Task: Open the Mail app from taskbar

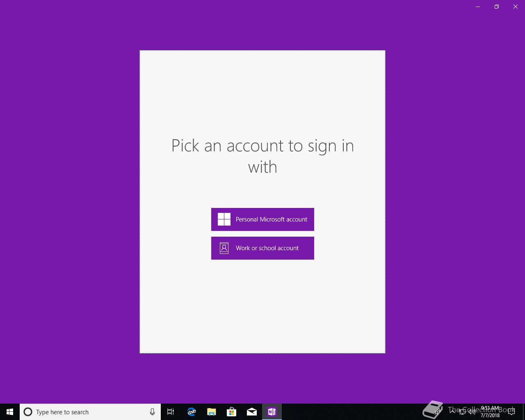Action: coord(252,412)
